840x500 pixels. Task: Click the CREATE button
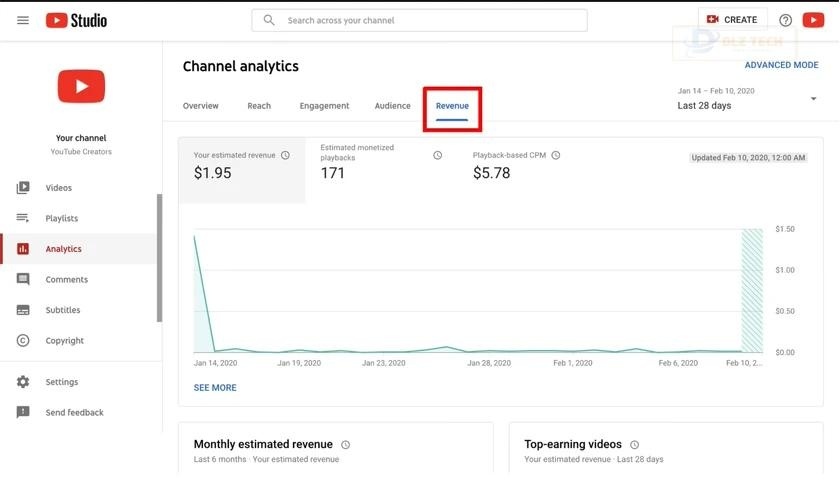[x=732, y=20]
